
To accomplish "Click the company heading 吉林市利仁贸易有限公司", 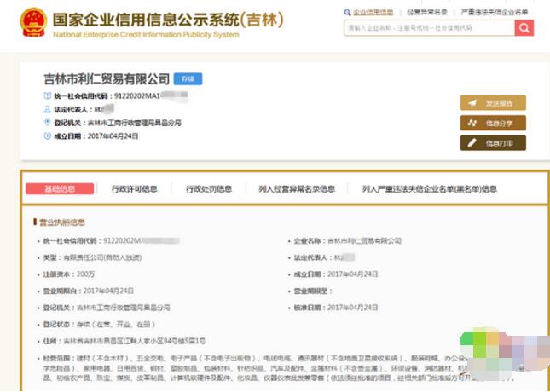I will (107, 79).
